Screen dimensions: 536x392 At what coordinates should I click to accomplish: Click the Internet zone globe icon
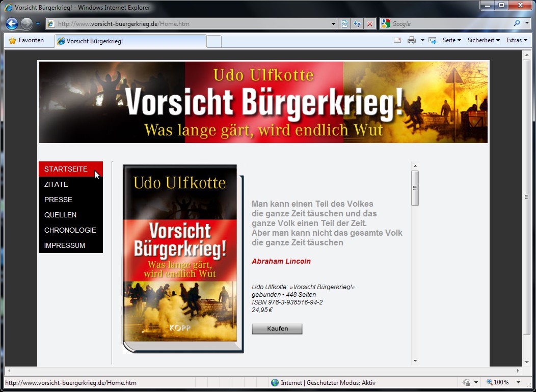275,382
